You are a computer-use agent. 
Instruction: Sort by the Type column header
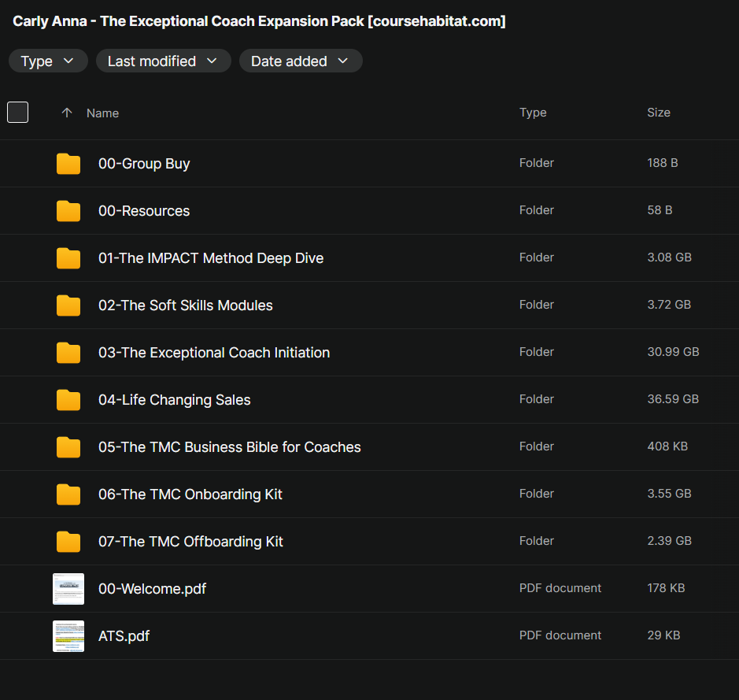[533, 112]
